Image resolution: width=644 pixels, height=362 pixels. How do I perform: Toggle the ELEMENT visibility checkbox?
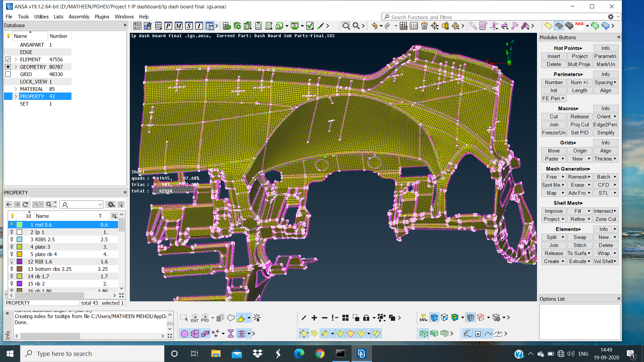pyautogui.click(x=8, y=59)
